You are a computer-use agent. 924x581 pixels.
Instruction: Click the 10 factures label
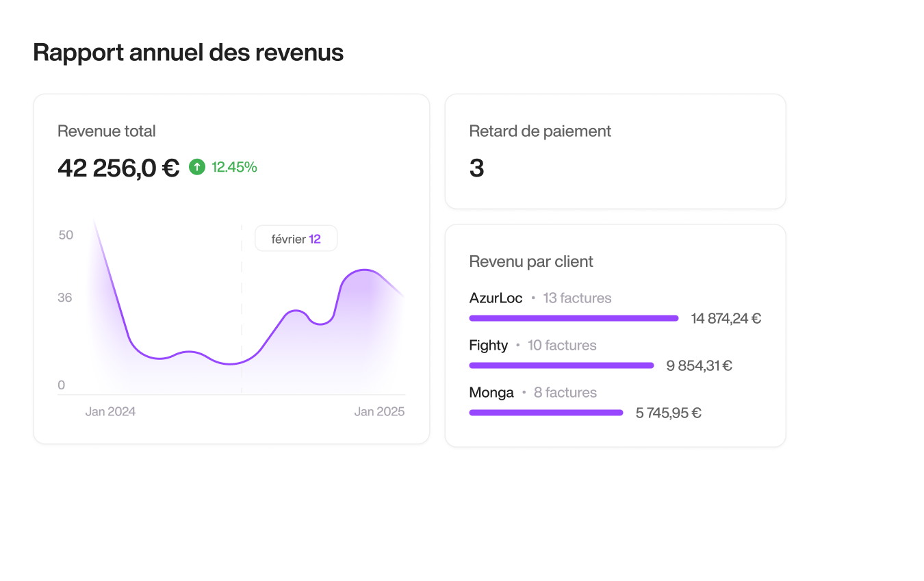tap(562, 346)
